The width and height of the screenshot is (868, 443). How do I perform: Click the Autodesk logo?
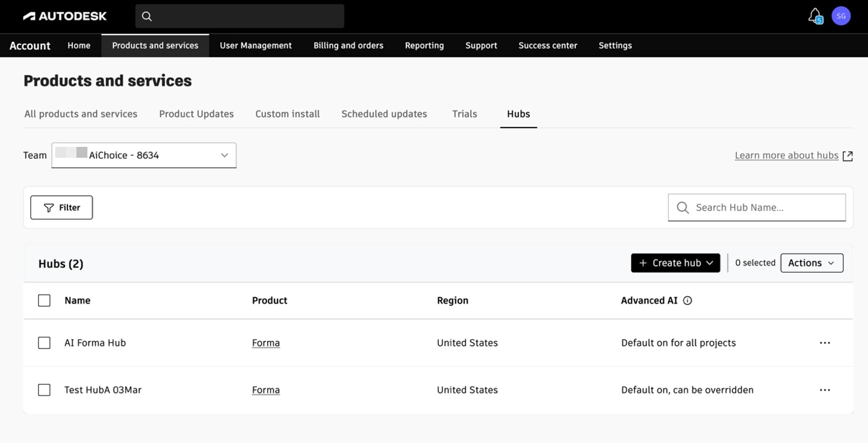click(x=65, y=16)
